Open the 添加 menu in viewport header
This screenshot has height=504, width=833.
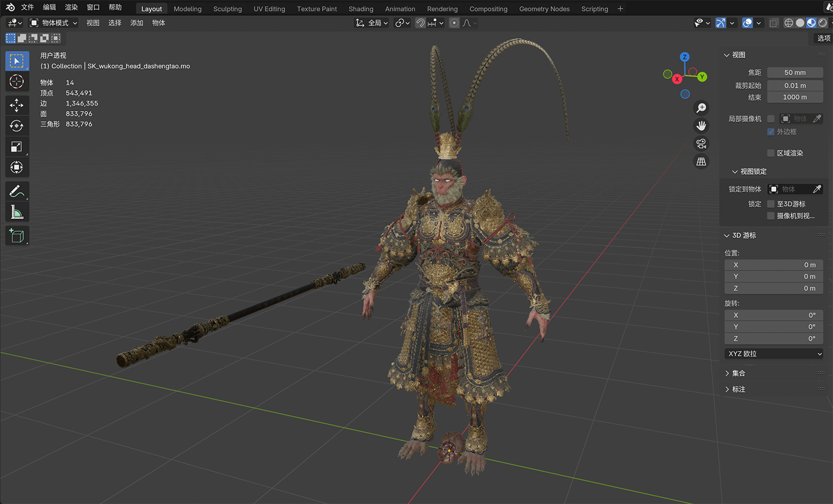coord(137,23)
